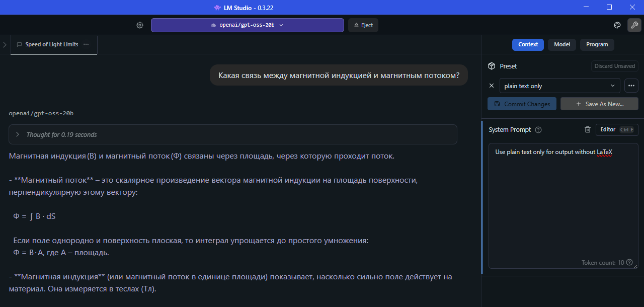
Task: Expand the Thought for 0.19 seconds block
Action: click(x=233, y=134)
